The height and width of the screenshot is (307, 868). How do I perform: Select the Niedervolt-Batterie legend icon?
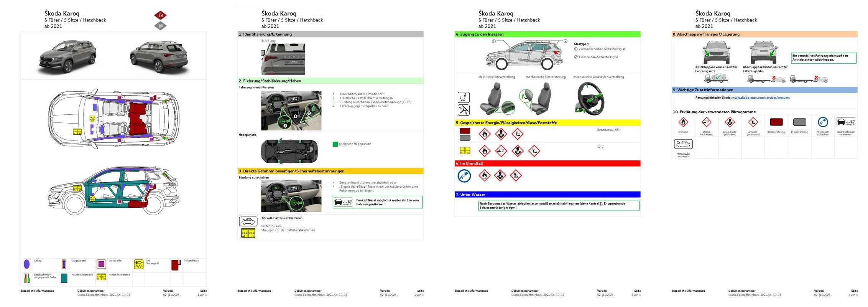pos(101,277)
